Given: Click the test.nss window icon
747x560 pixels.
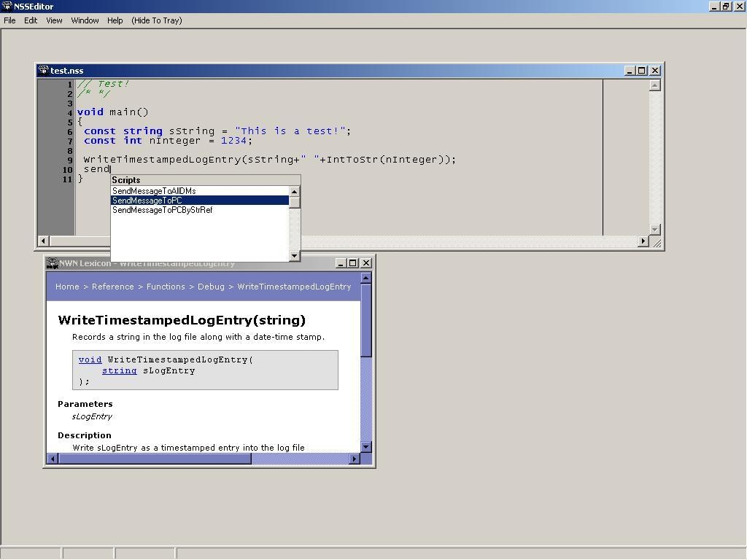Looking at the screenshot, I should pos(43,71).
